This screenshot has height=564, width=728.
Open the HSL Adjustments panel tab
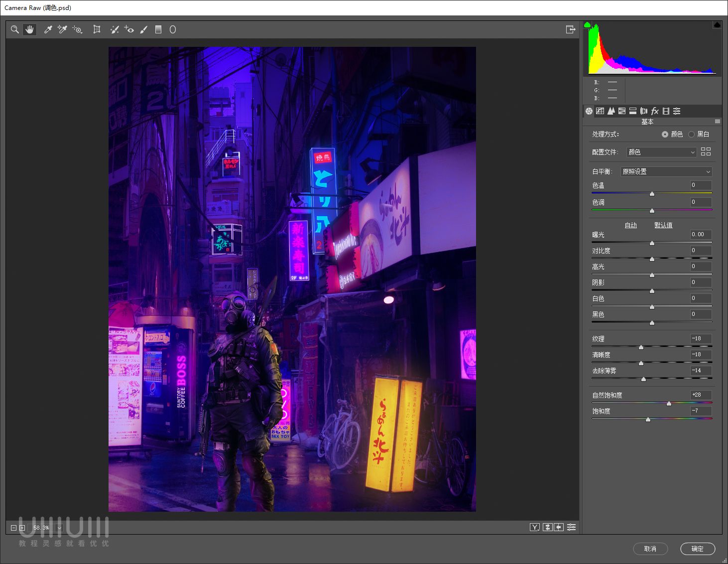click(622, 111)
